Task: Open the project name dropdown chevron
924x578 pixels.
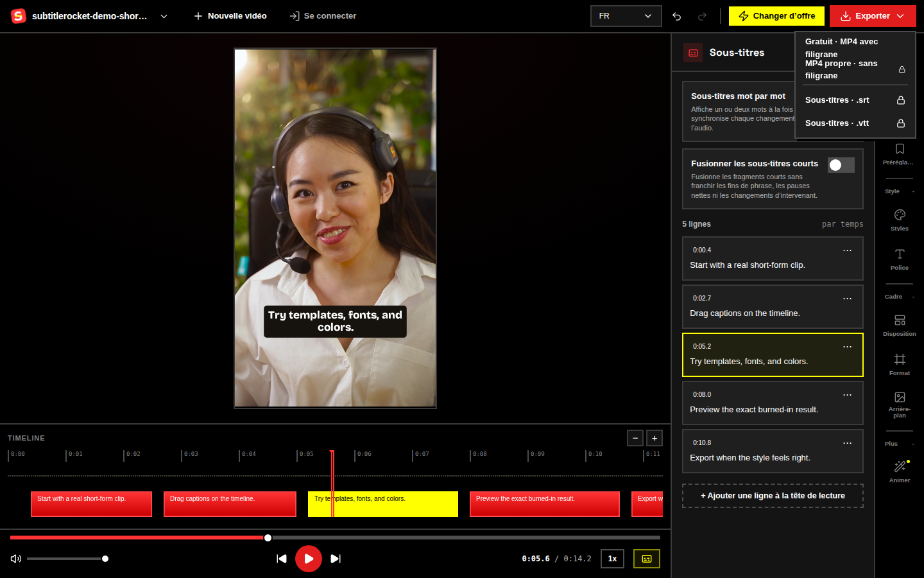Action: click(164, 16)
